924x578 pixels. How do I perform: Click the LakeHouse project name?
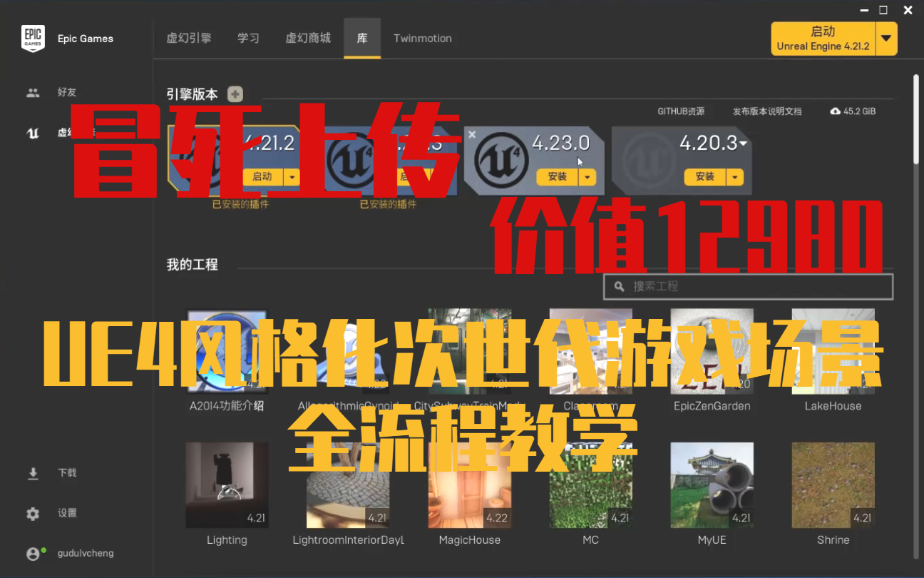point(833,406)
